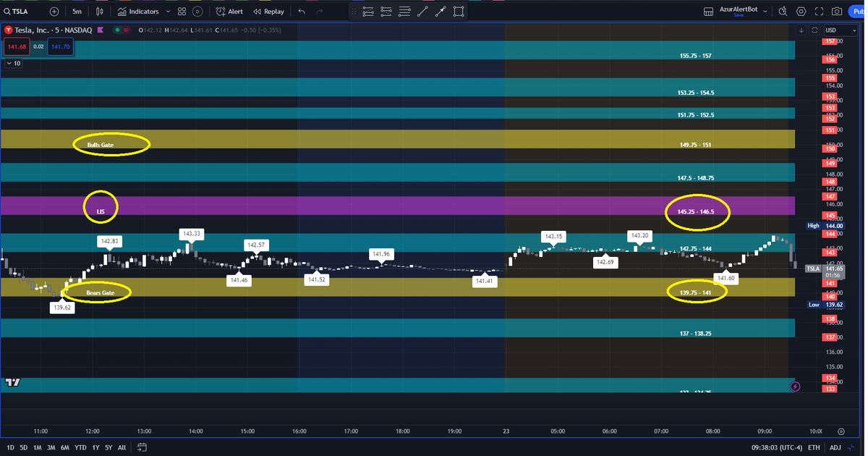Enter fullscreen mode
868x456 pixels.
[x=819, y=12]
